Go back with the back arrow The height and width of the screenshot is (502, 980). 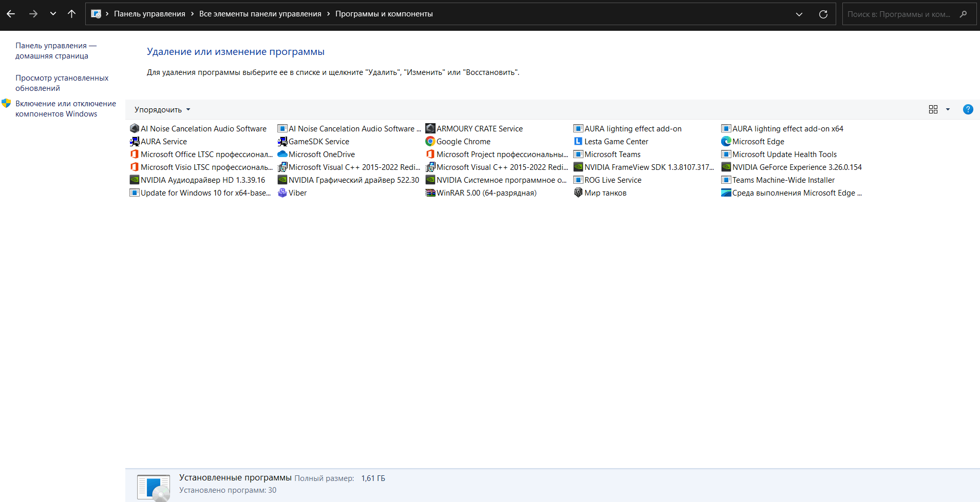[x=11, y=14]
